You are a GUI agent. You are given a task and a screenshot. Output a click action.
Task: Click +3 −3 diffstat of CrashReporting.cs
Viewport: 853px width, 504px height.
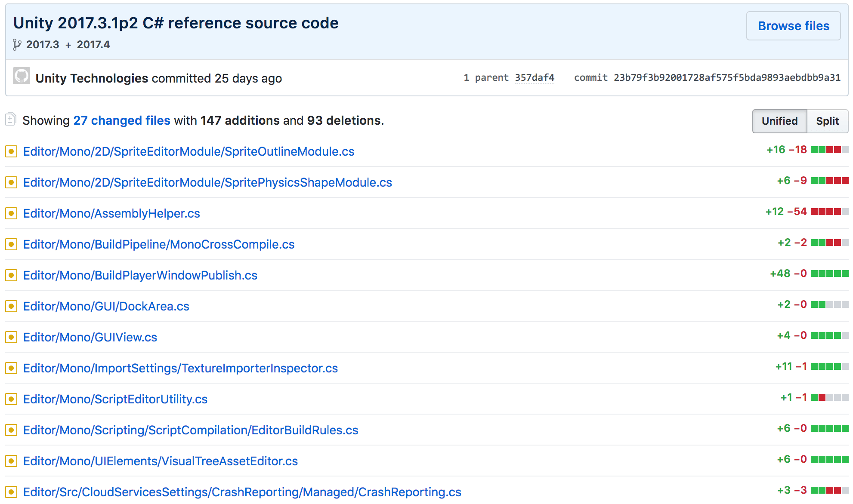813,490
